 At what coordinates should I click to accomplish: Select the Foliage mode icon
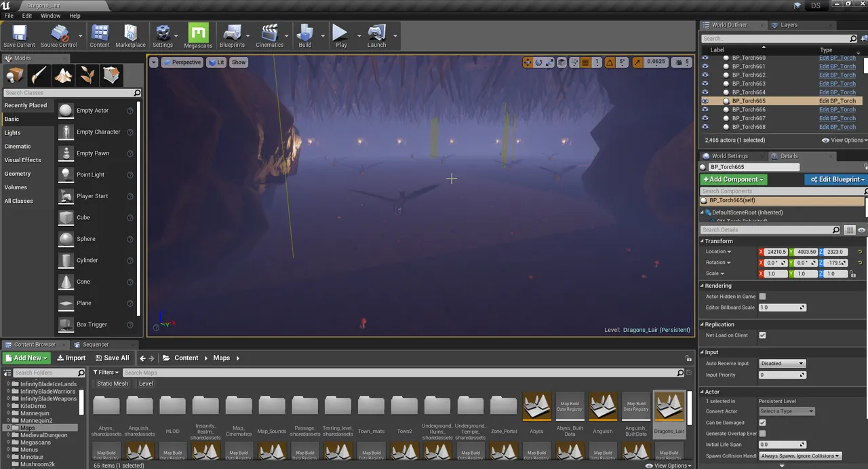coord(87,75)
